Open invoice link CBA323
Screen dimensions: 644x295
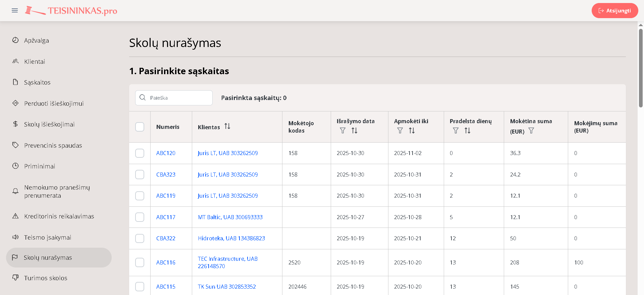(166, 175)
